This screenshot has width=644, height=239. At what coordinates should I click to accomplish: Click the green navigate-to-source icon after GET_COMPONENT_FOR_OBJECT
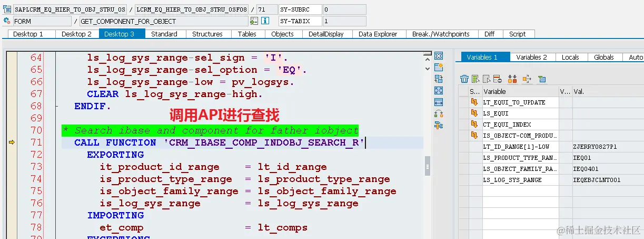[x=254, y=21]
